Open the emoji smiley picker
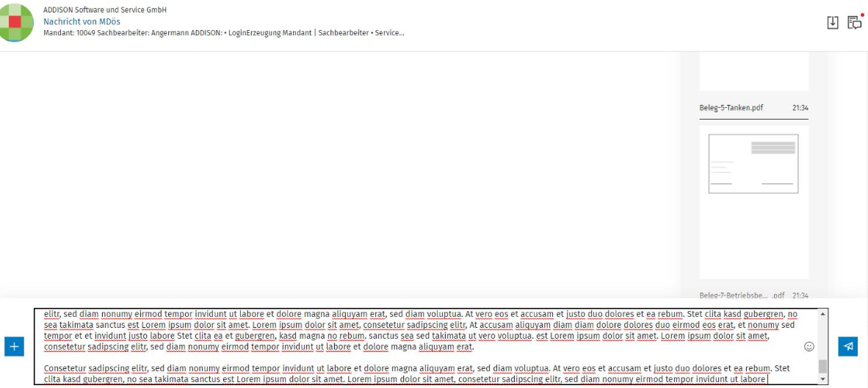Screen dimensions: 868x388 click(x=809, y=346)
